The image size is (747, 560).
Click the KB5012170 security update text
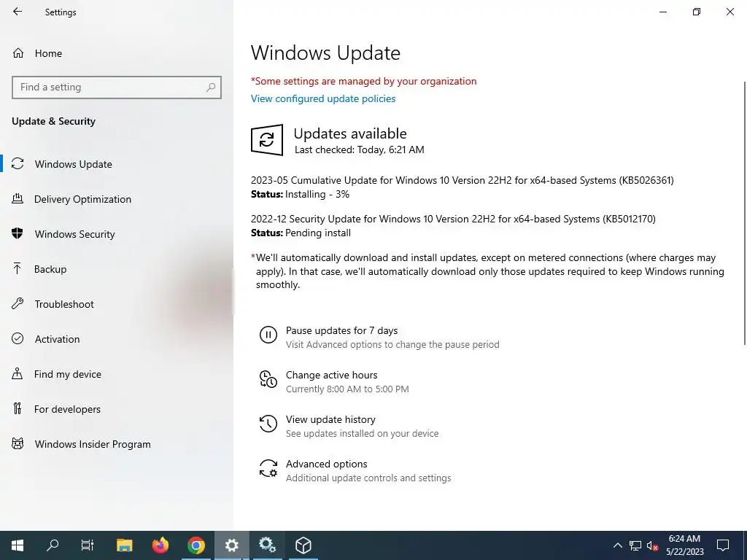pos(453,219)
